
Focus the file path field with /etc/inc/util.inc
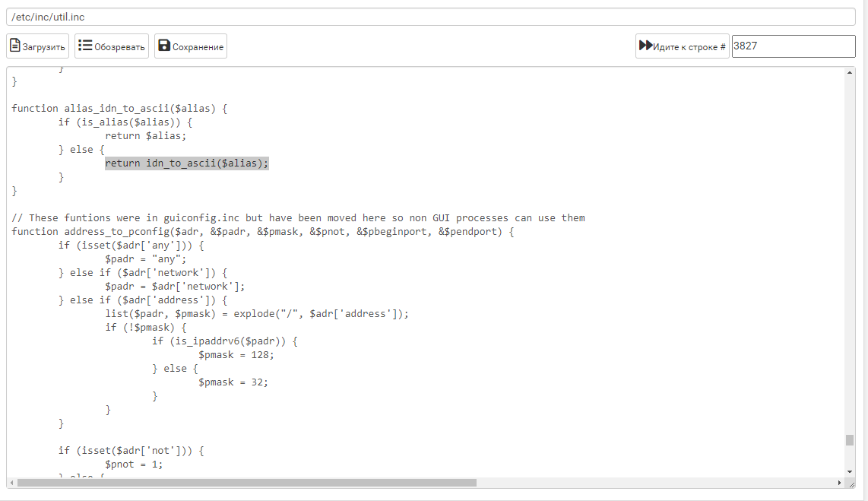pos(433,17)
